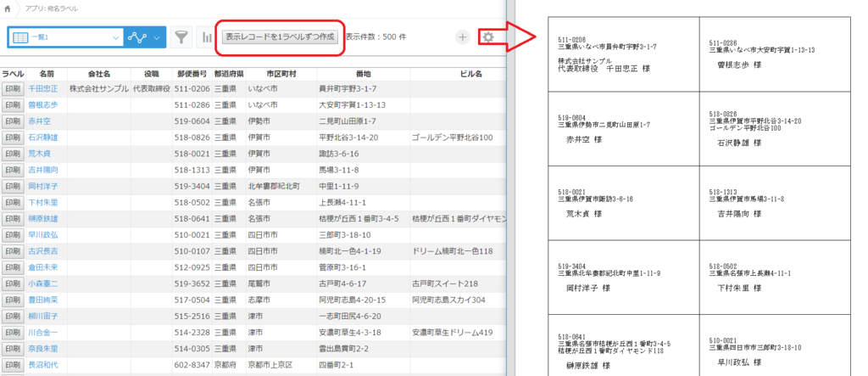Click 印刷 button for 千田忠正
Screen dimensions: 868x376
pyautogui.click(x=13, y=89)
